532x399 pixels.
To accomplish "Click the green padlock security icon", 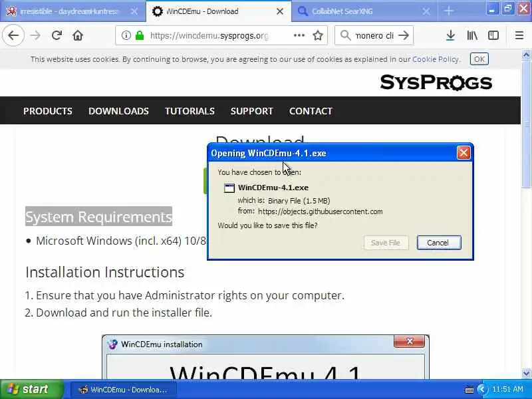I will pos(140,35).
